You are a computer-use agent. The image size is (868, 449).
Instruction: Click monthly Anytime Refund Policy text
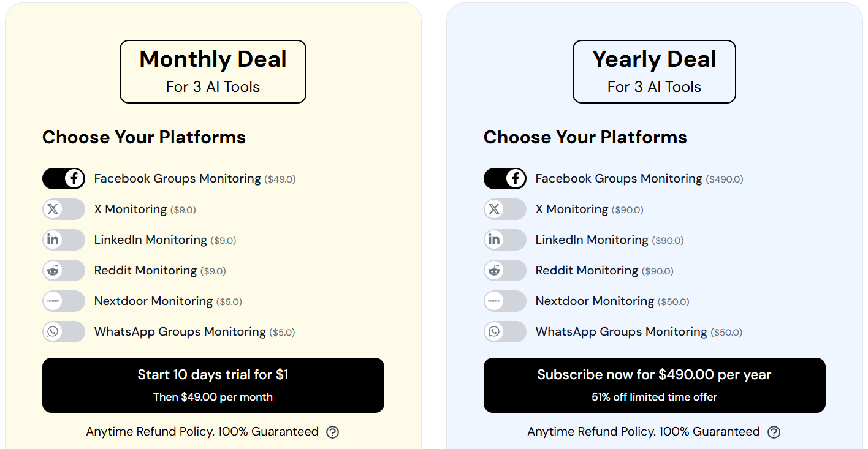pos(202,432)
